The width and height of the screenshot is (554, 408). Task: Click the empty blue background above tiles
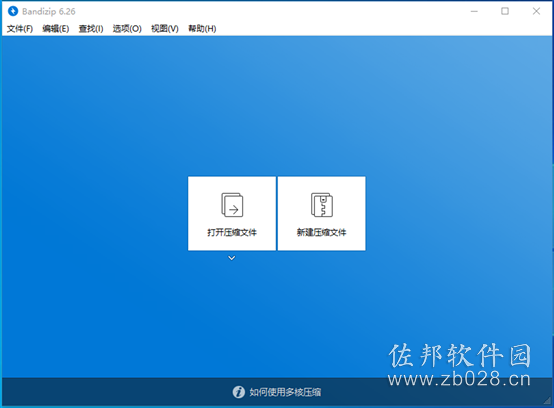277,106
